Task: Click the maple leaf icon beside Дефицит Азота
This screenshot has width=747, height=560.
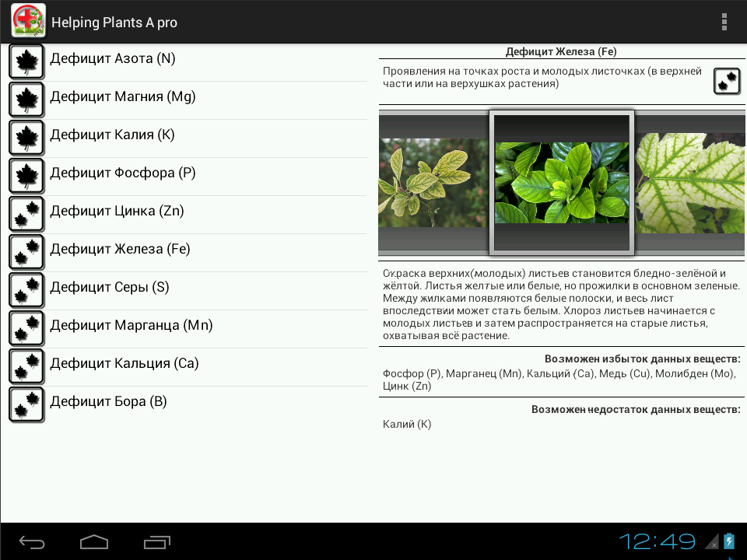Action: 26,62
